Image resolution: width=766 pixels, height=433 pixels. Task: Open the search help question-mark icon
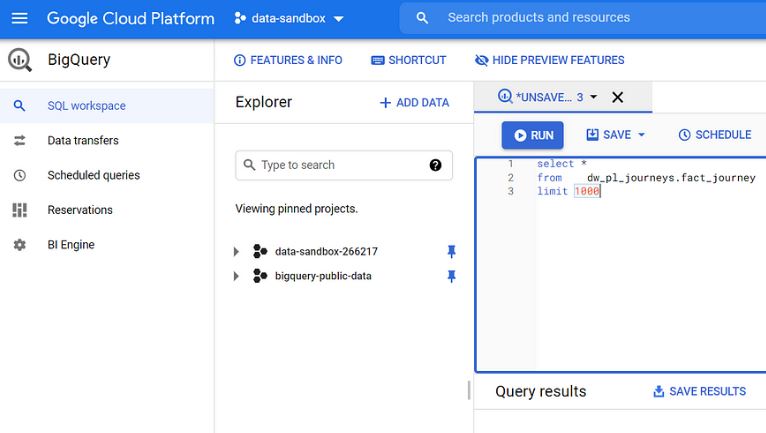click(435, 165)
